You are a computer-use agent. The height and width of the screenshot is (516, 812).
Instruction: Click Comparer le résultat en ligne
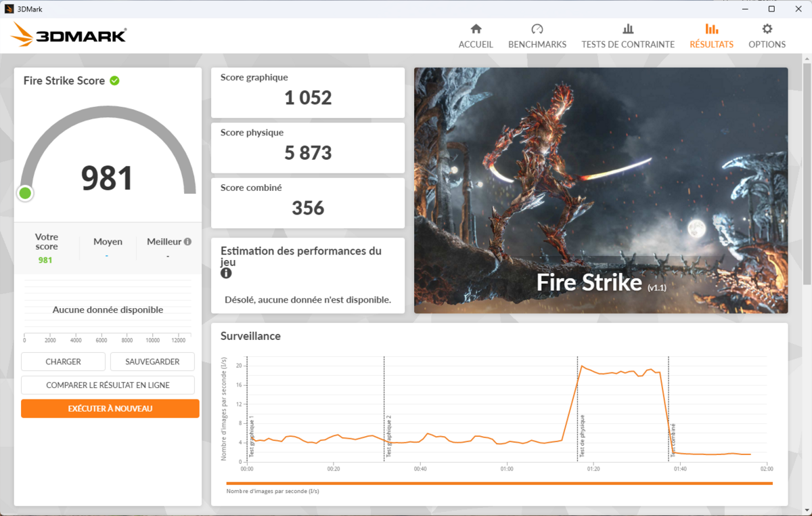pyautogui.click(x=108, y=385)
